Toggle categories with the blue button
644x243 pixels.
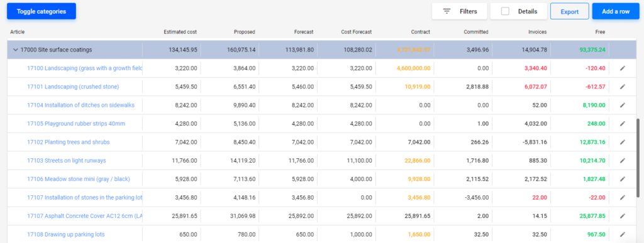(x=42, y=11)
